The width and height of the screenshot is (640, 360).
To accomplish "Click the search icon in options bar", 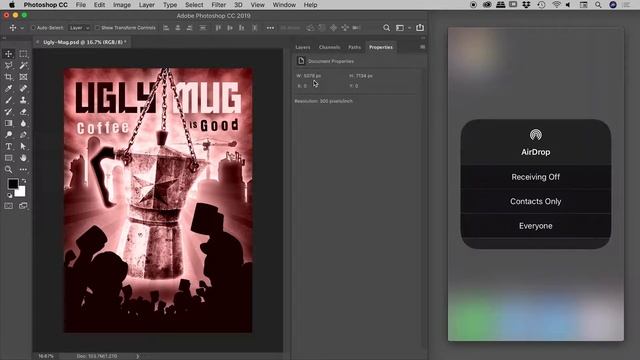I will tap(386, 28).
